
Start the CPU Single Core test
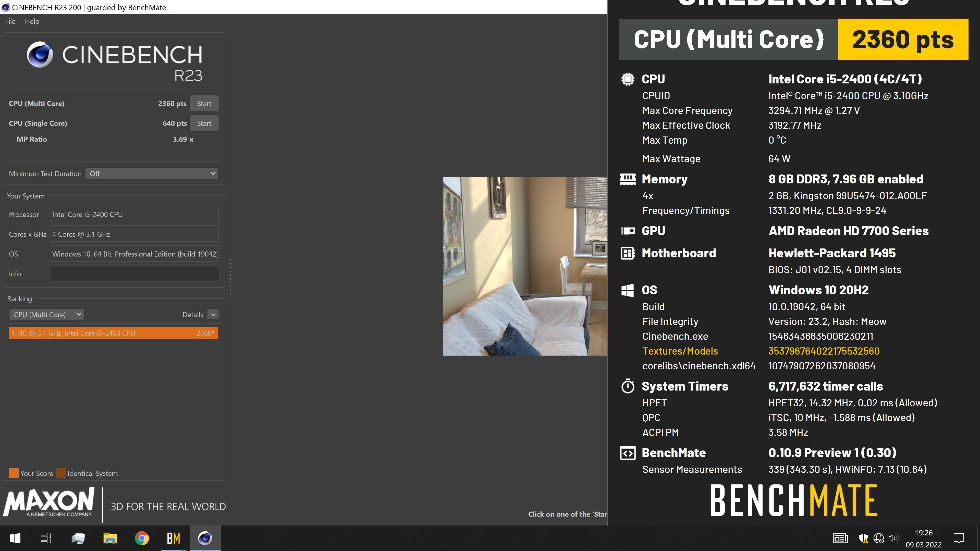tap(204, 123)
